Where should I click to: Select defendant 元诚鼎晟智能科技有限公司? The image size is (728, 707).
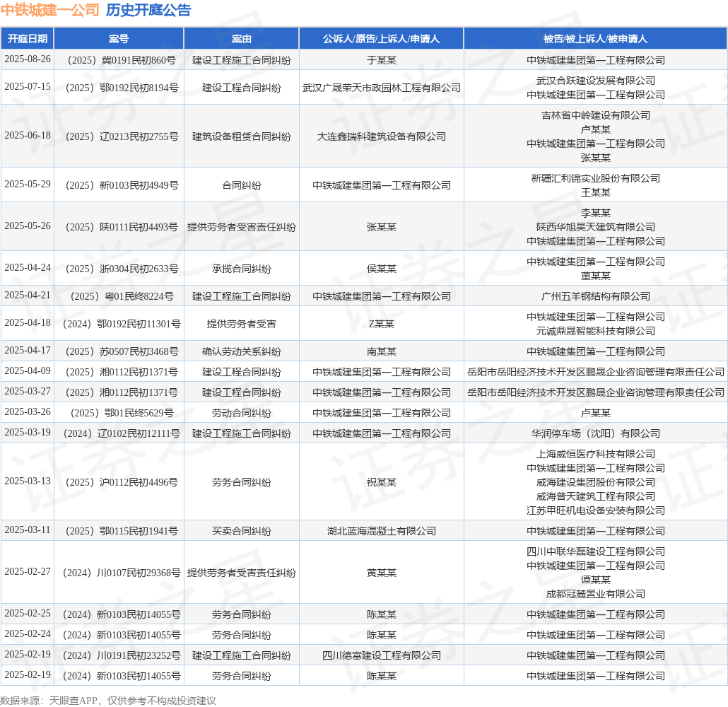pos(595,331)
